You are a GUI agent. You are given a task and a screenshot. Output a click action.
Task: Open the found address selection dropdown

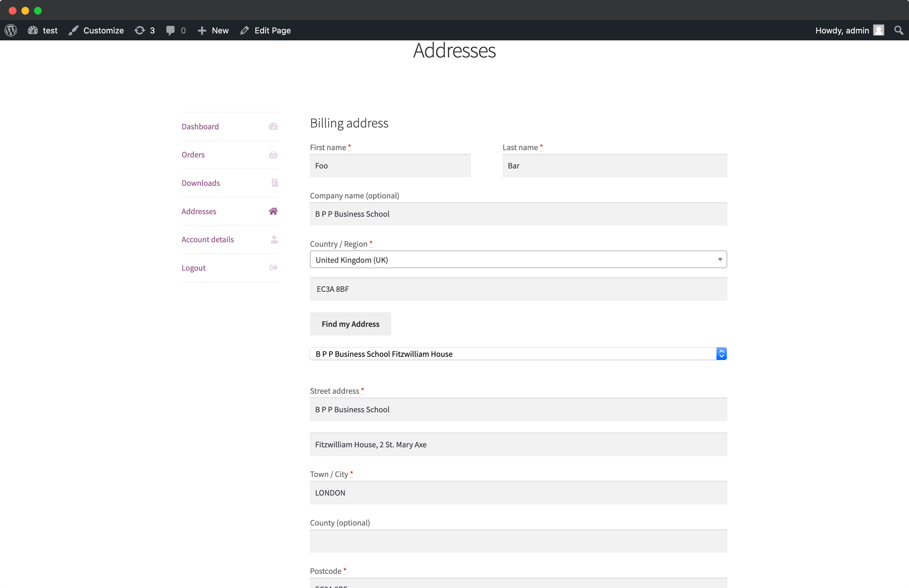tap(518, 354)
